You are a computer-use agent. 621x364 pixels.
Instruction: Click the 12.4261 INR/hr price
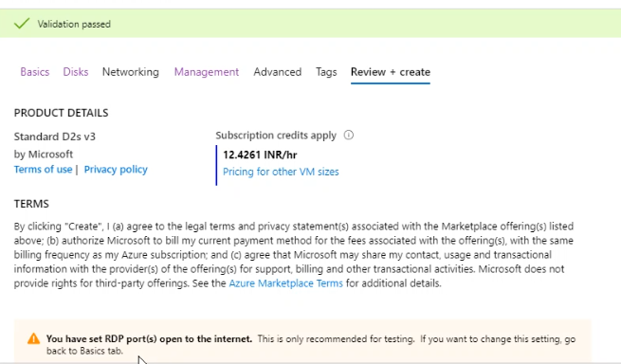pos(260,155)
